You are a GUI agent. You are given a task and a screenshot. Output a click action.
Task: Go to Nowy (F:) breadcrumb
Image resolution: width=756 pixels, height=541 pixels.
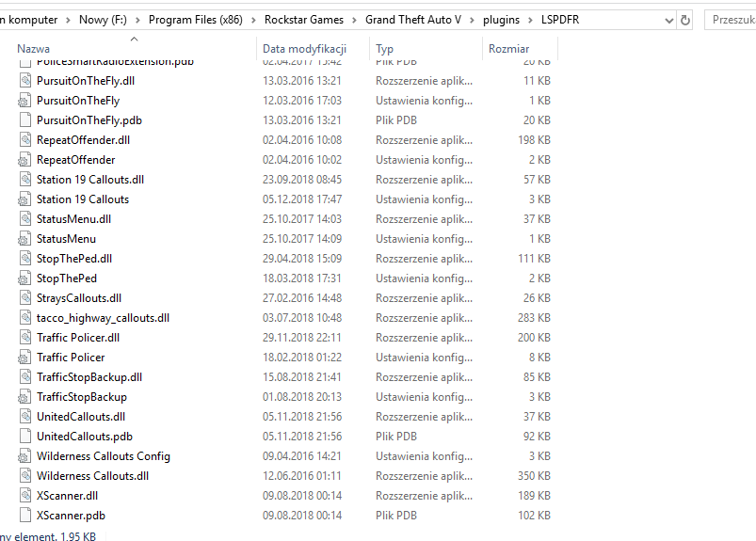(103, 20)
